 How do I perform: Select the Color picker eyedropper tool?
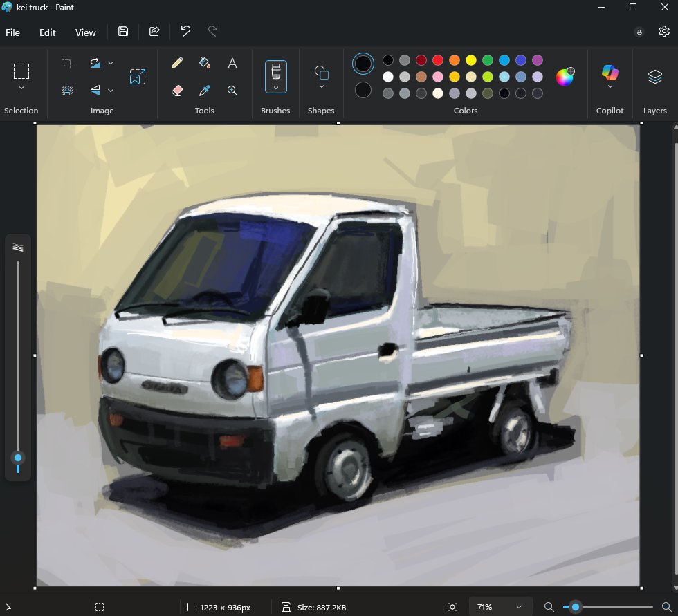(x=205, y=91)
